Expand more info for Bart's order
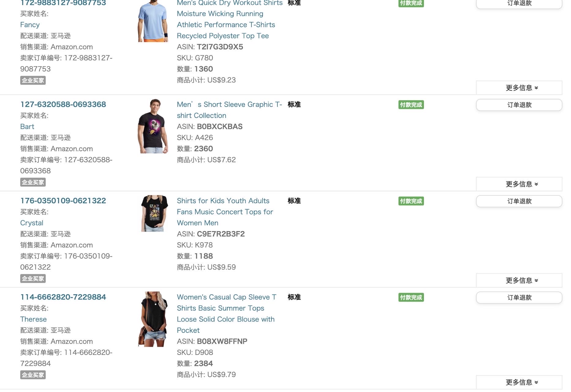Image resolution: width=571 pixels, height=392 pixels. [519, 184]
